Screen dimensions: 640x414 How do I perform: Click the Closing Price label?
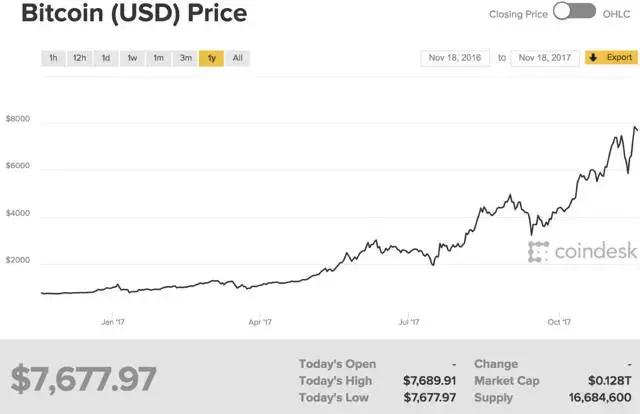517,13
